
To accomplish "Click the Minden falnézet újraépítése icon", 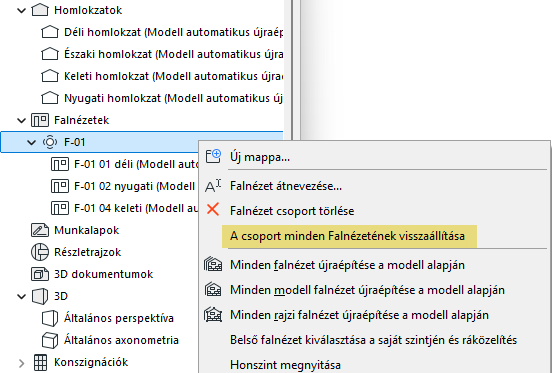I will coord(213,264).
